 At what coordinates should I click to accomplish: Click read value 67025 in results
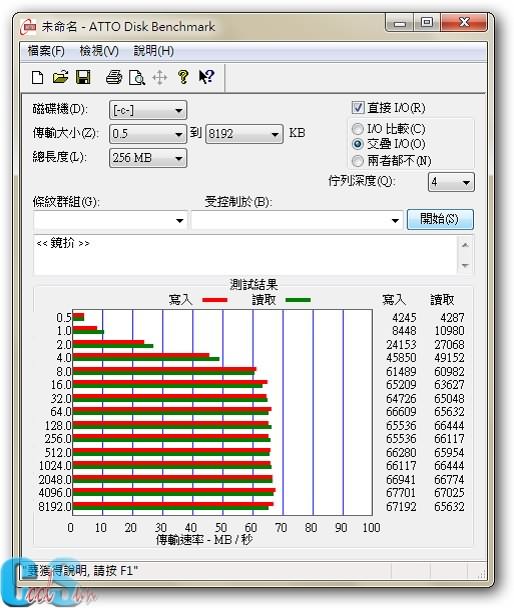449,493
